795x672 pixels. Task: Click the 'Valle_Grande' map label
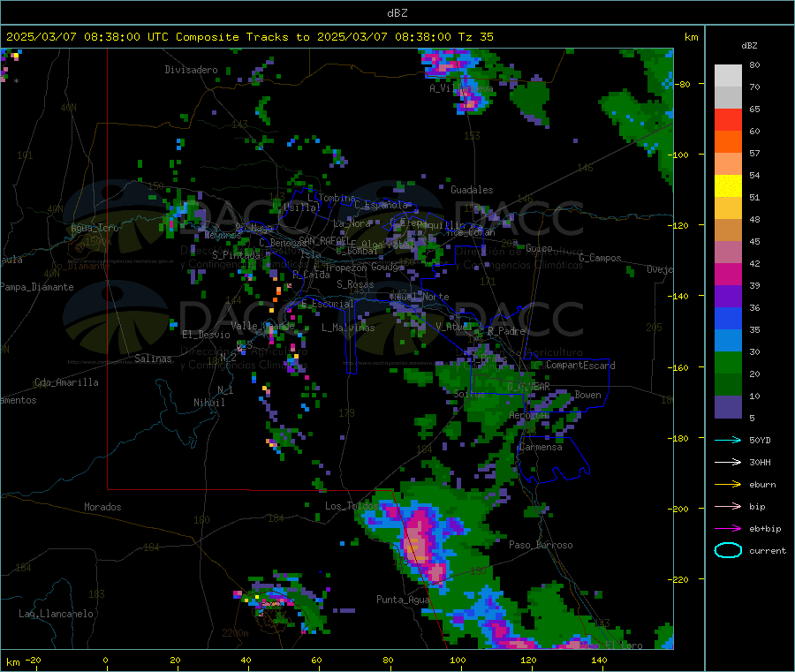click(262, 326)
